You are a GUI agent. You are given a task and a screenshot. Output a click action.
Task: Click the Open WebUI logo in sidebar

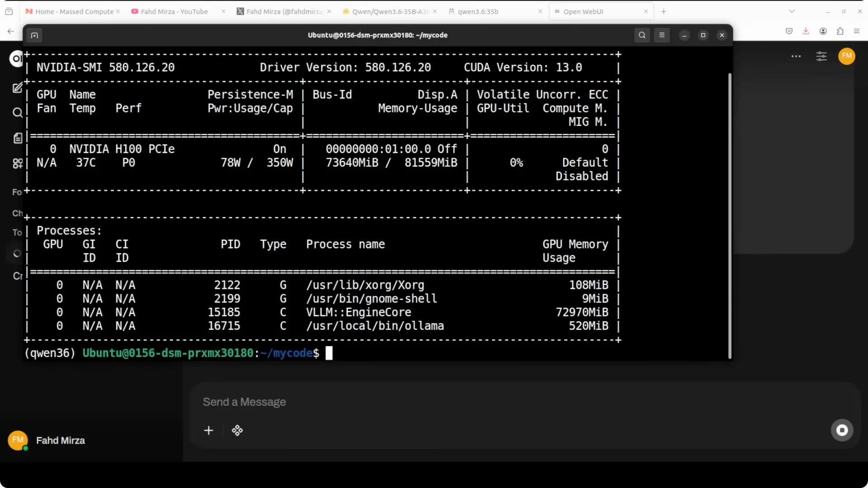pos(16,59)
